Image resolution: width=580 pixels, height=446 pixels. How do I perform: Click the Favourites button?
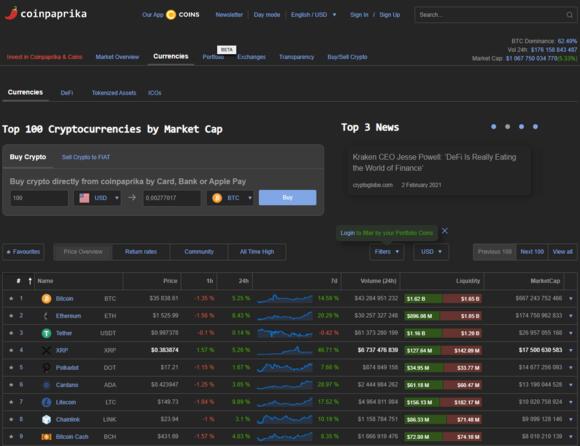coord(23,252)
